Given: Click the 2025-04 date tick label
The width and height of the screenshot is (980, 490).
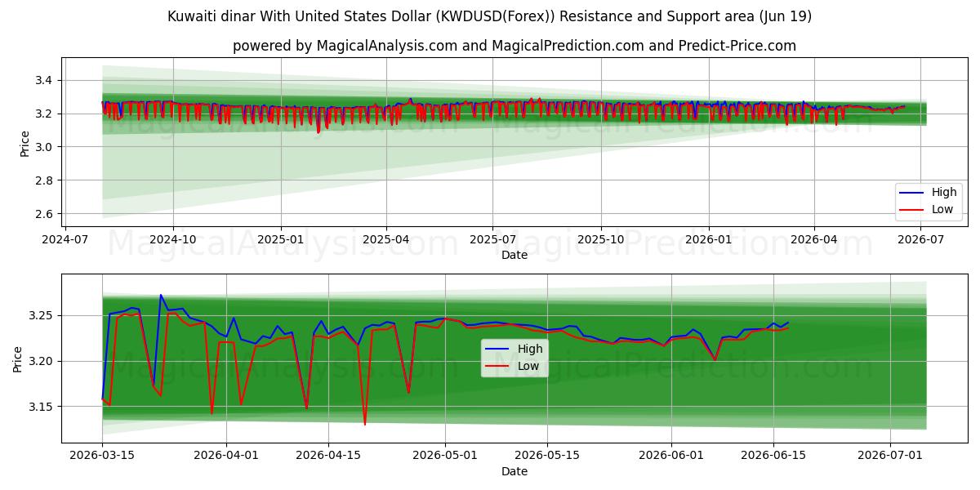Looking at the screenshot, I should coord(386,239).
